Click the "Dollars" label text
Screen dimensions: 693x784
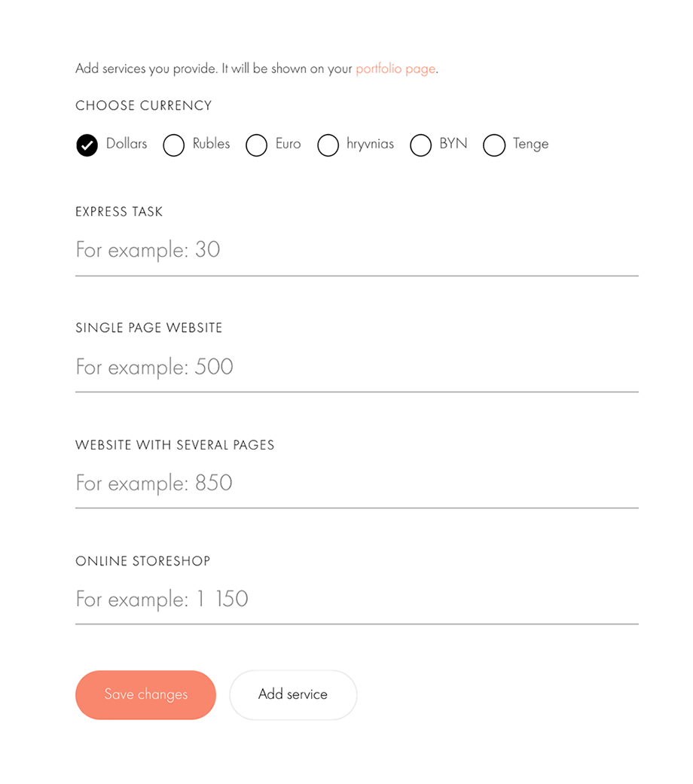click(x=127, y=144)
